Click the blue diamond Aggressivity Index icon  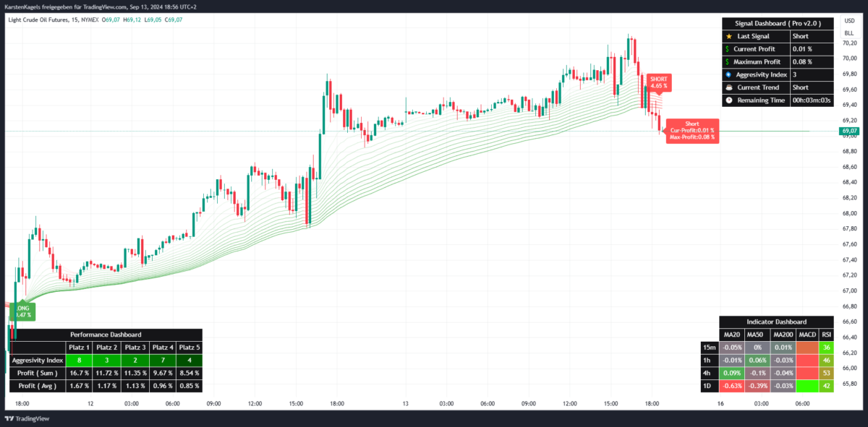coord(728,74)
